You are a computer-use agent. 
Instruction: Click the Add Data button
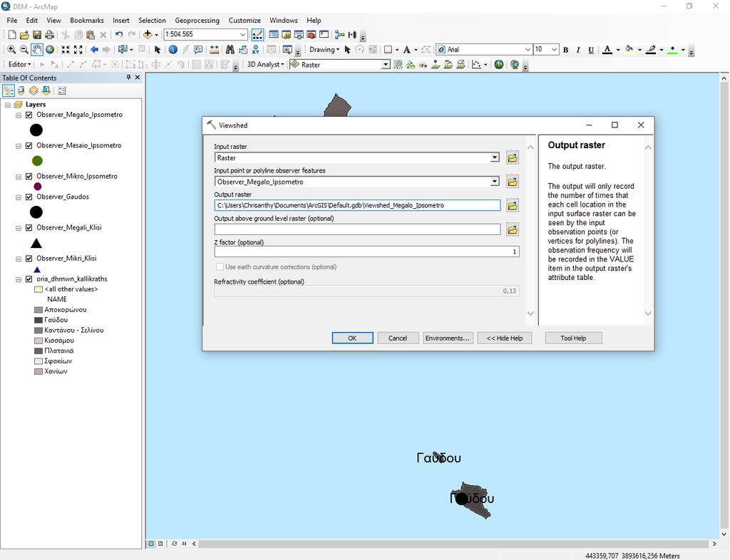pos(148,34)
